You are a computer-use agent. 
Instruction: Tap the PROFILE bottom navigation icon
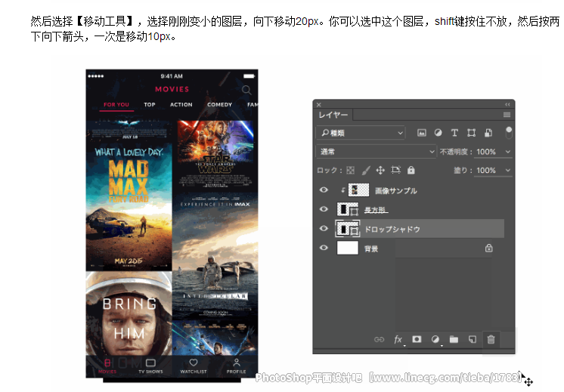pos(237,366)
